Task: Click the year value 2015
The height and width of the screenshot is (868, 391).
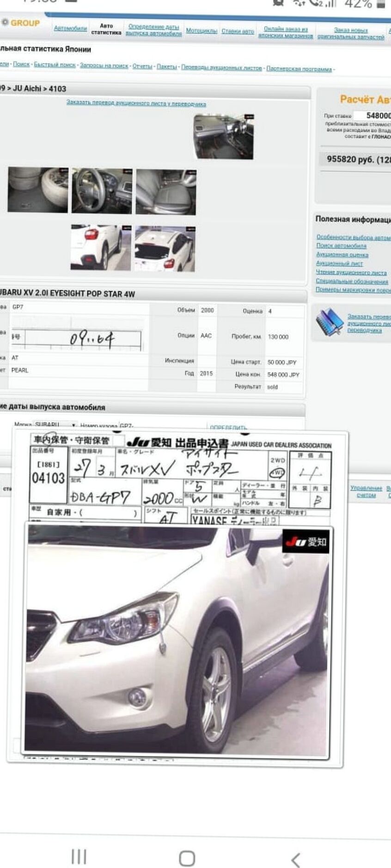Action: 206,373
